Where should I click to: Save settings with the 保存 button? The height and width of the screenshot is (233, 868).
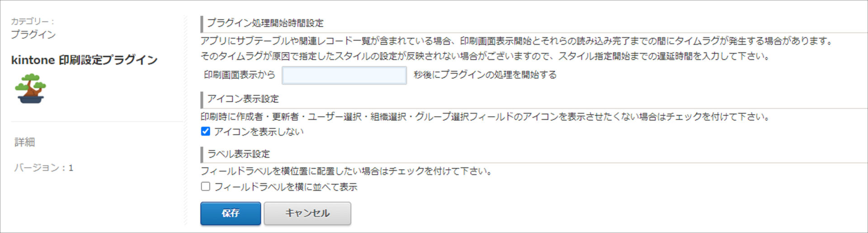click(x=231, y=213)
